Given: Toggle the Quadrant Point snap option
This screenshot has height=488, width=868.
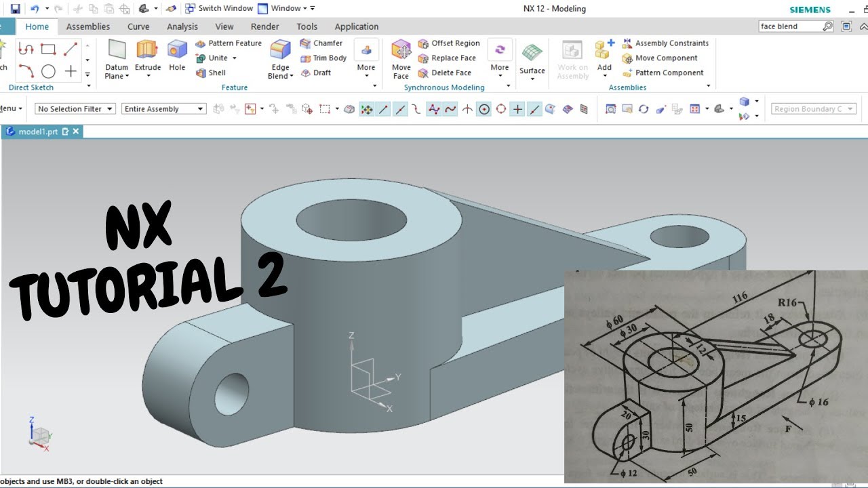Looking at the screenshot, I should coord(501,109).
